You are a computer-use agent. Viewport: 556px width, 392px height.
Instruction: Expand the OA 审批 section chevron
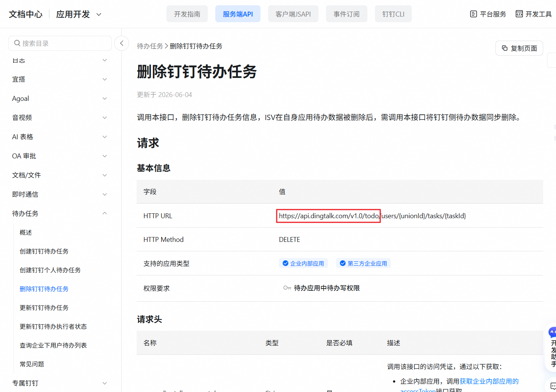click(x=105, y=156)
